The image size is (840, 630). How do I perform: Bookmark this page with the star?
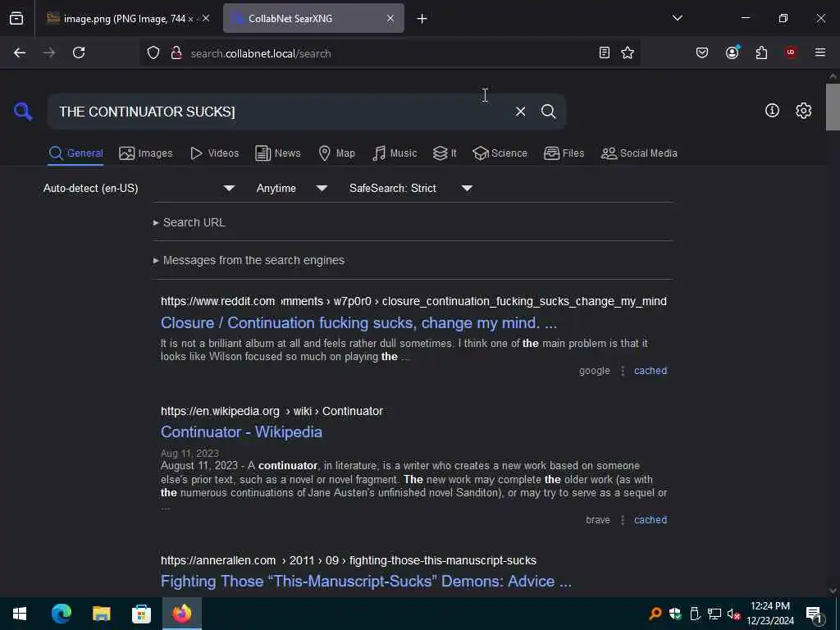[628, 52]
